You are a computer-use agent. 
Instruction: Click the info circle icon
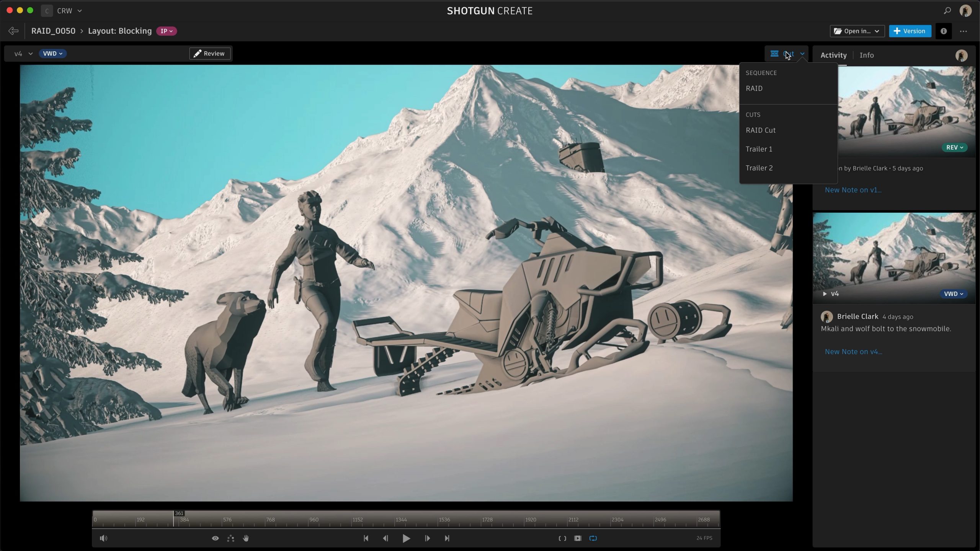(x=943, y=31)
